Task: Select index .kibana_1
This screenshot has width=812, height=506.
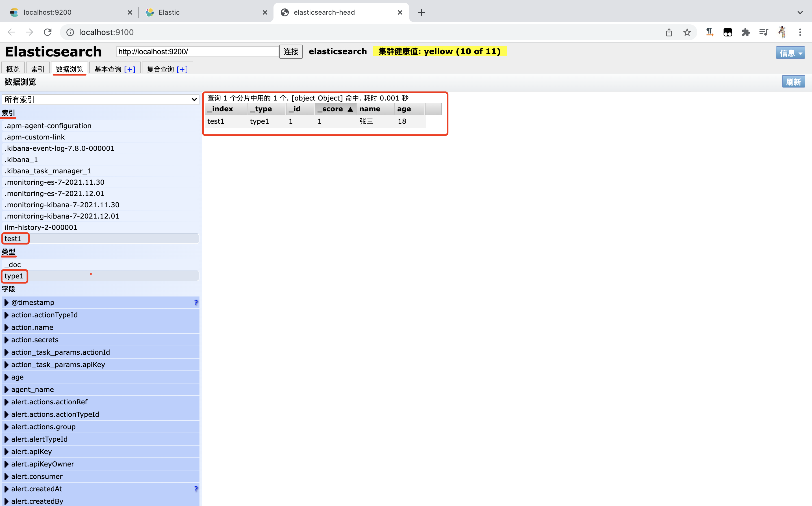Action: tap(101, 160)
